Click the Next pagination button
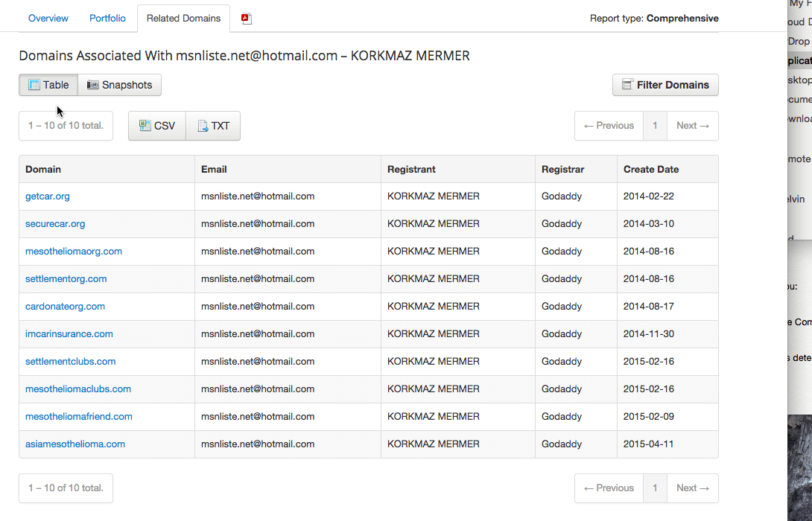Screen dimensions: 812x521 tap(692, 125)
